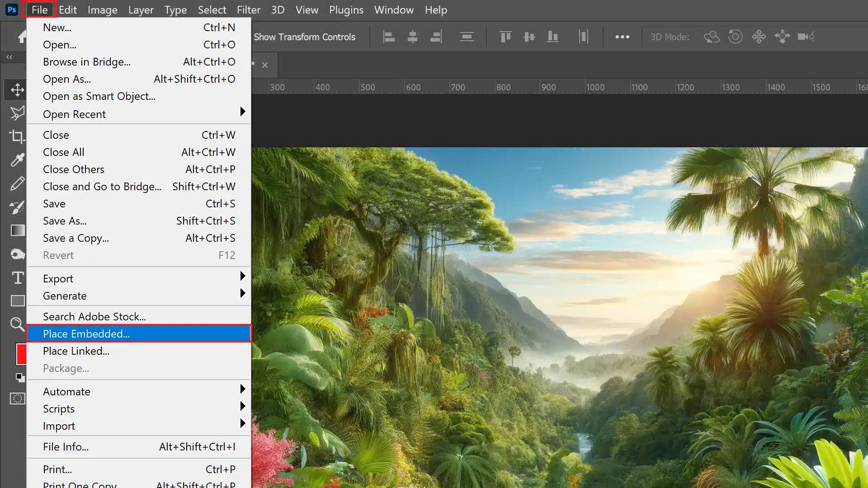The width and height of the screenshot is (868, 488).
Task: Open the Window menu
Action: pyautogui.click(x=394, y=9)
